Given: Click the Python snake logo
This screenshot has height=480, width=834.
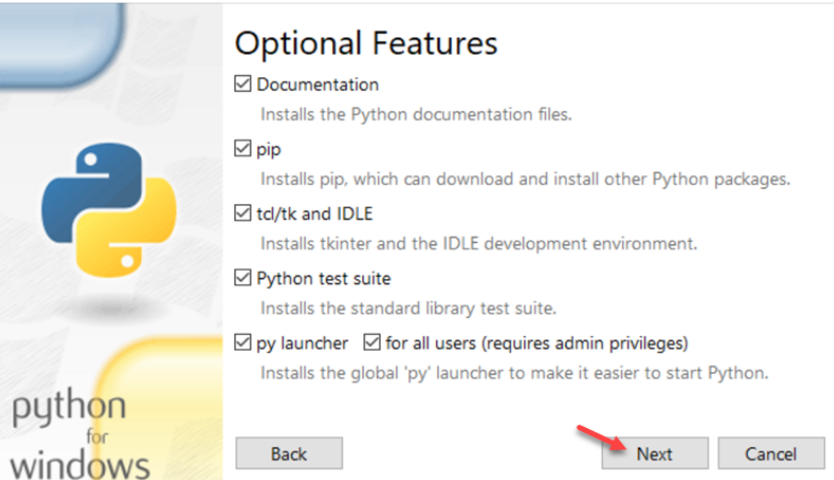Looking at the screenshot, I should point(109,210).
